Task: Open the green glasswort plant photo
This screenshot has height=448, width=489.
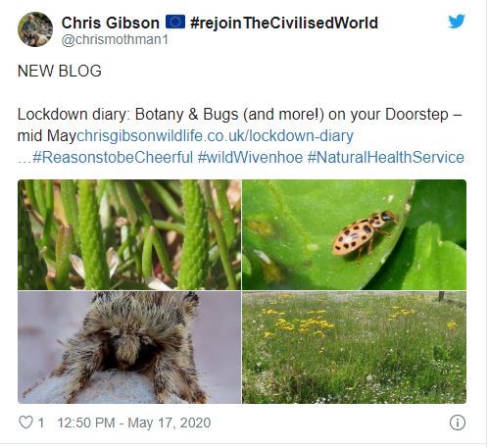Action: tap(129, 234)
